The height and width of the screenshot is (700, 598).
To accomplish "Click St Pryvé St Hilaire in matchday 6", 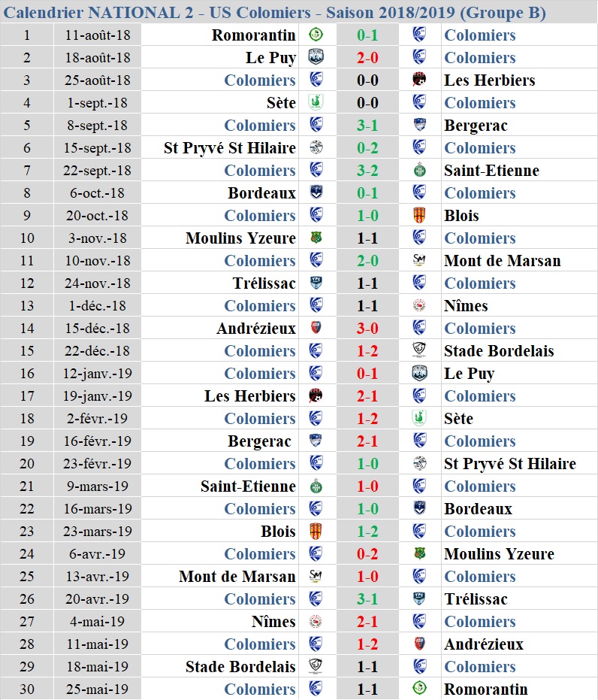I will [x=230, y=148].
